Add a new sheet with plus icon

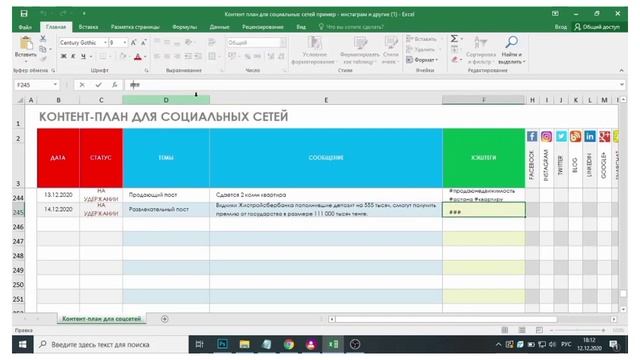pyautogui.click(x=164, y=319)
